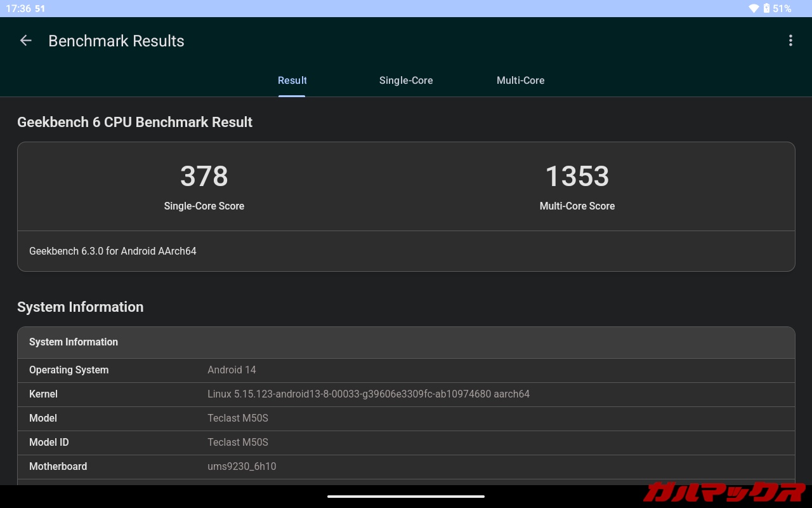Select the Kernel version row
This screenshot has width=812, height=508.
pyautogui.click(x=406, y=394)
